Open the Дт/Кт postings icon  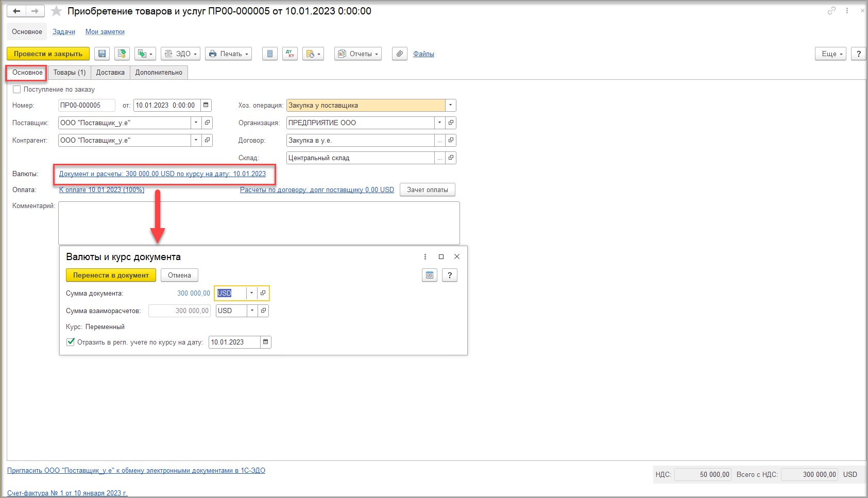pyautogui.click(x=290, y=54)
